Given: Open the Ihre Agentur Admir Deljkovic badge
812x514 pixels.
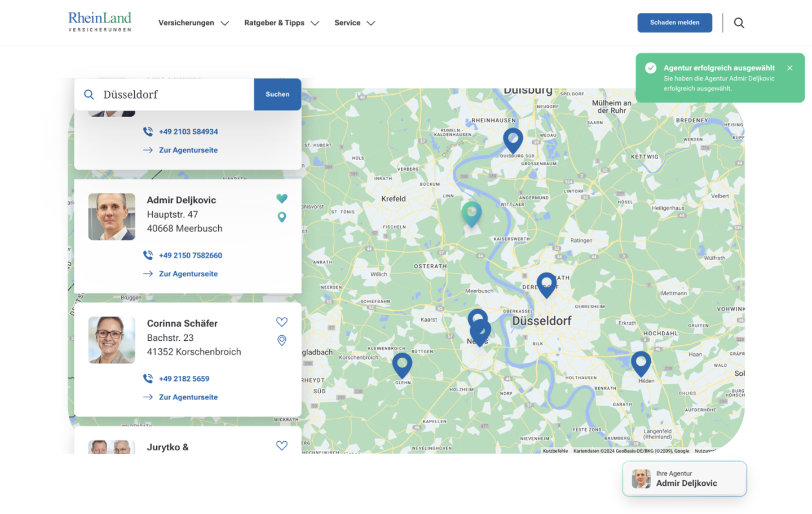Looking at the screenshot, I should [x=685, y=478].
